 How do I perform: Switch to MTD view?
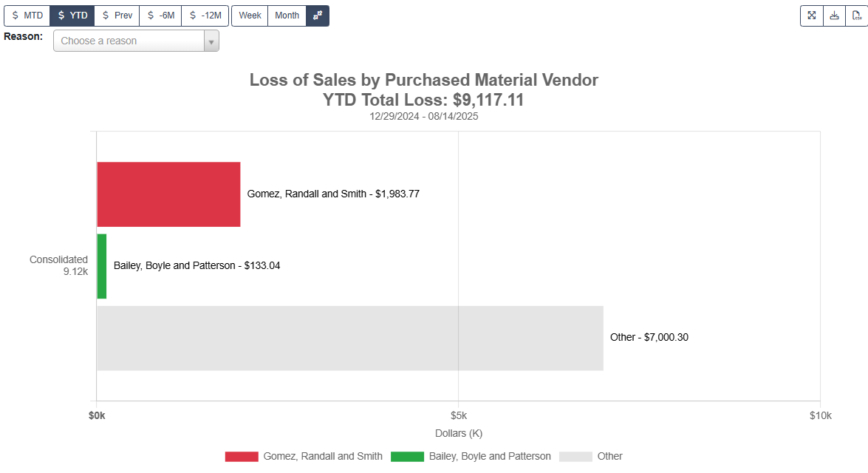(27, 15)
